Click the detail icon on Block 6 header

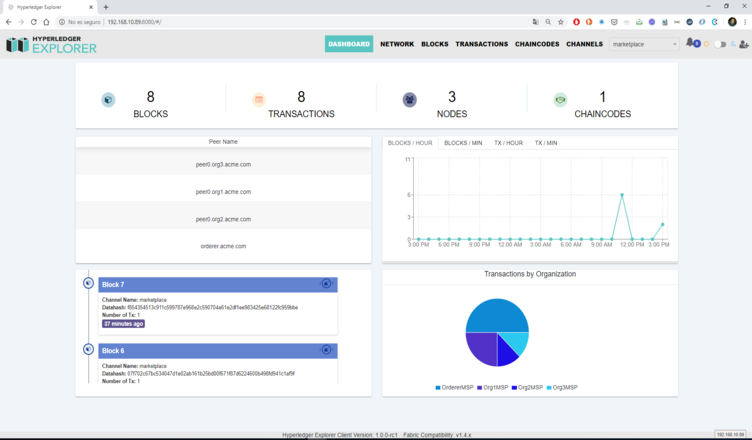coord(326,350)
